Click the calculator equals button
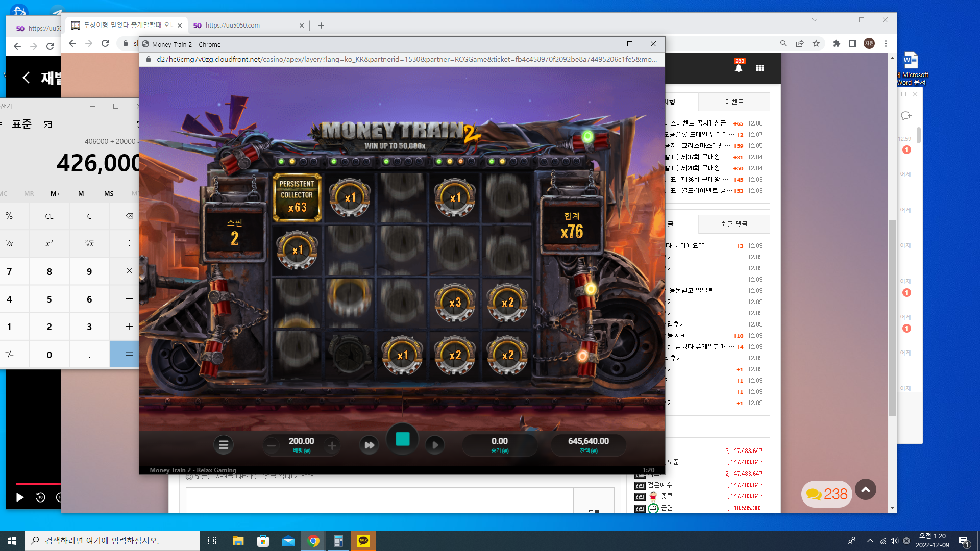Image resolution: width=980 pixels, height=551 pixels. (125, 354)
